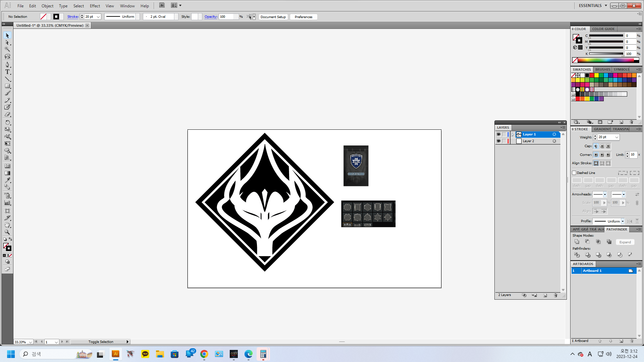The image size is (644, 362).
Task: Open the Stroke Profile Uniform dropdown
Action: [623, 221]
